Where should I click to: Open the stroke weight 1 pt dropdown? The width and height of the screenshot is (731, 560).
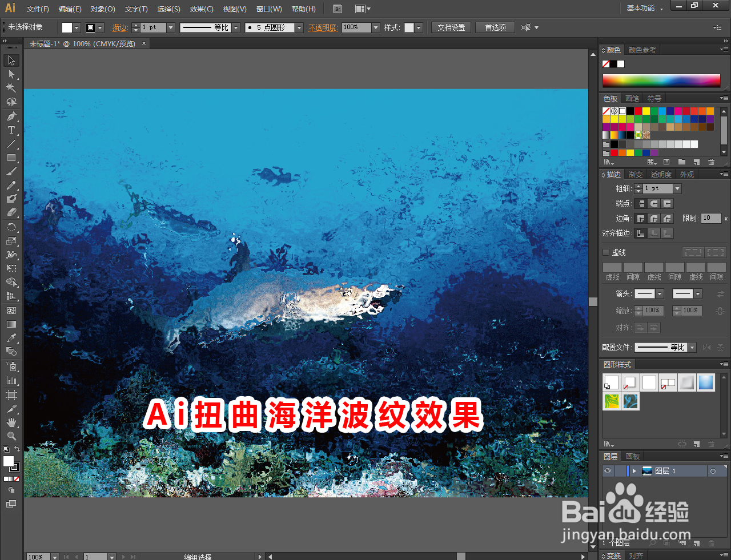(677, 188)
